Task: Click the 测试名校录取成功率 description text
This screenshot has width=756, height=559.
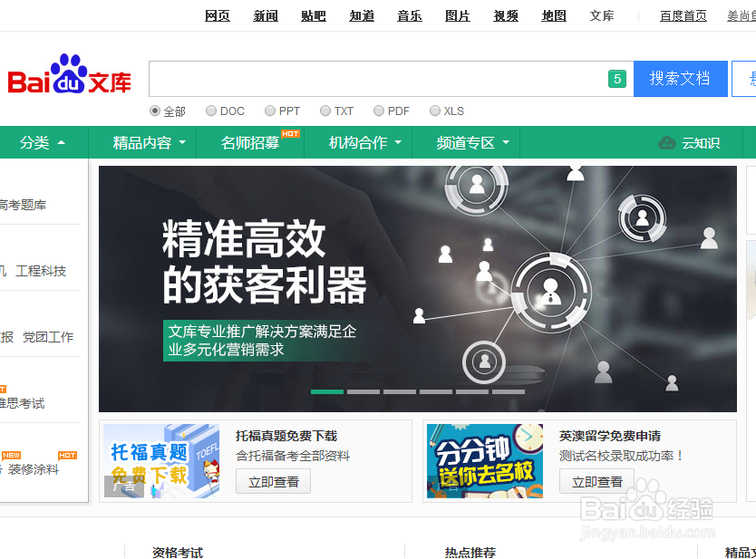Action: tap(621, 456)
